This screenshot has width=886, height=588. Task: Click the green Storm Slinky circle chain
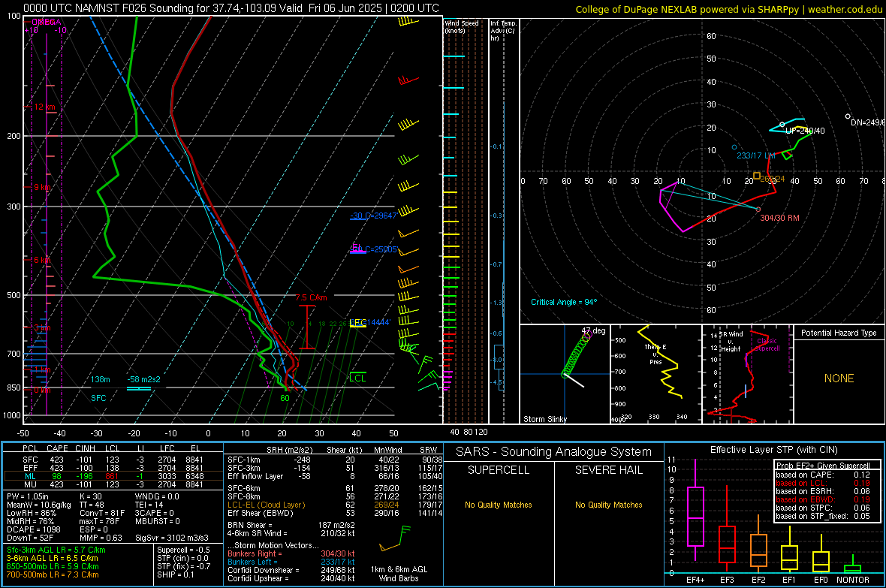click(575, 355)
